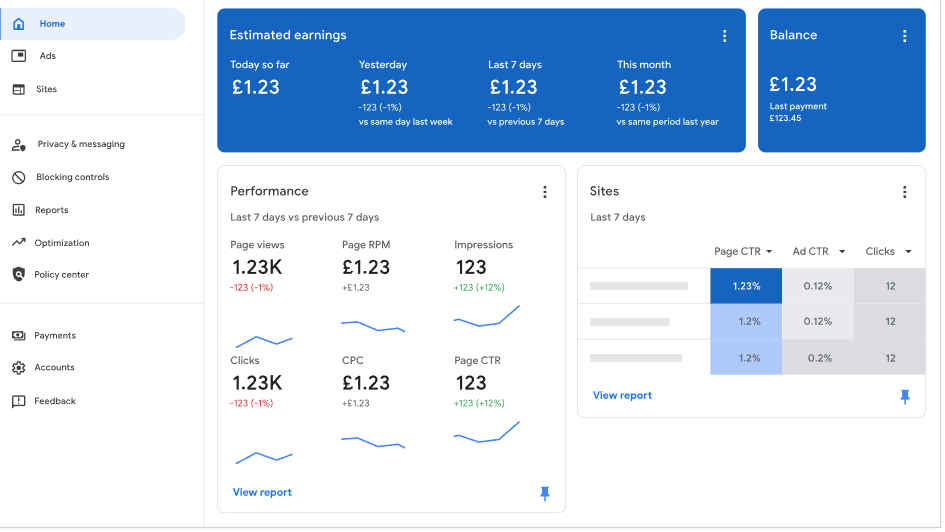945x532 pixels.
Task: Open the Feedback section
Action: point(55,402)
